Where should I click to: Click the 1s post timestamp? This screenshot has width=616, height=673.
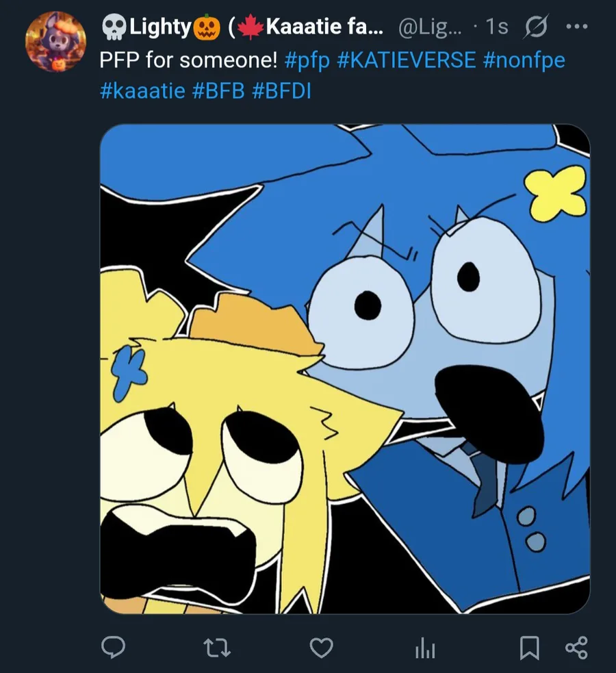[496, 27]
